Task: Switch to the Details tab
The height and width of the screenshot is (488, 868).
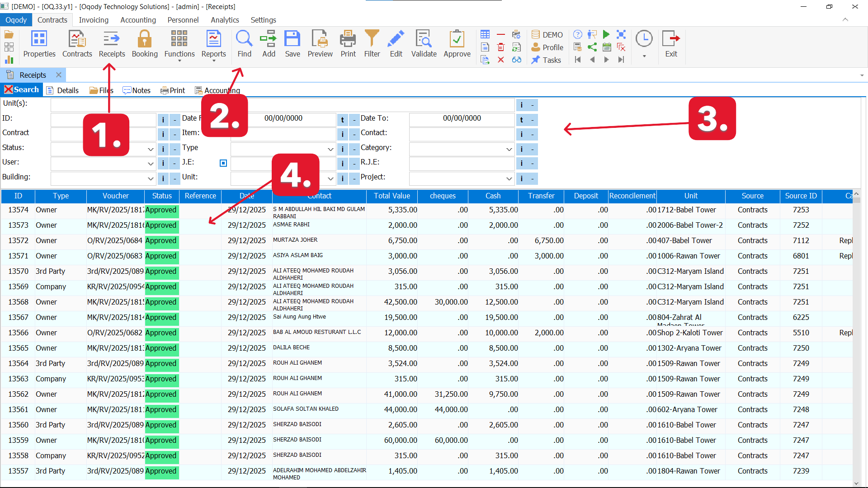Action: (x=63, y=90)
